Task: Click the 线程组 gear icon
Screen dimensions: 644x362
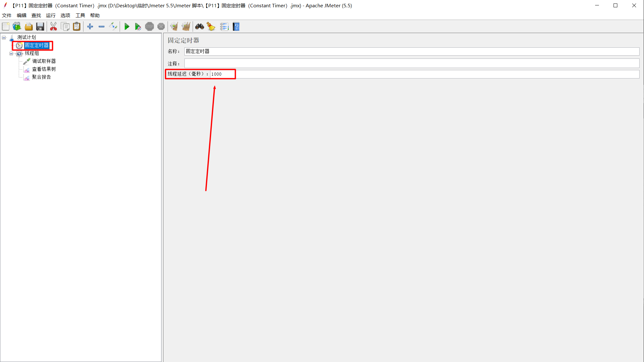Action: coord(19,53)
